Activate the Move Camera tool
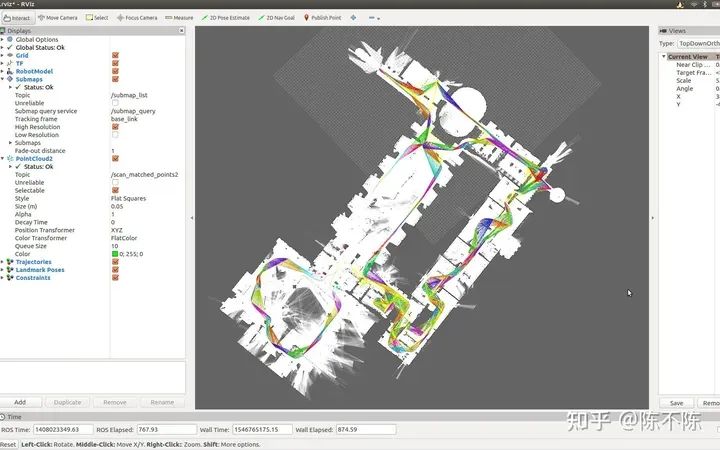The image size is (720, 450). 58,17
